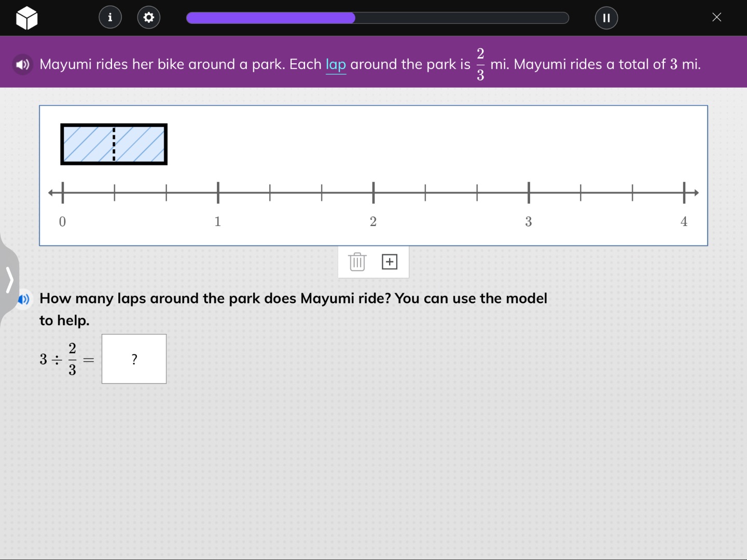Click the tick mark labeled 4

[x=684, y=193]
